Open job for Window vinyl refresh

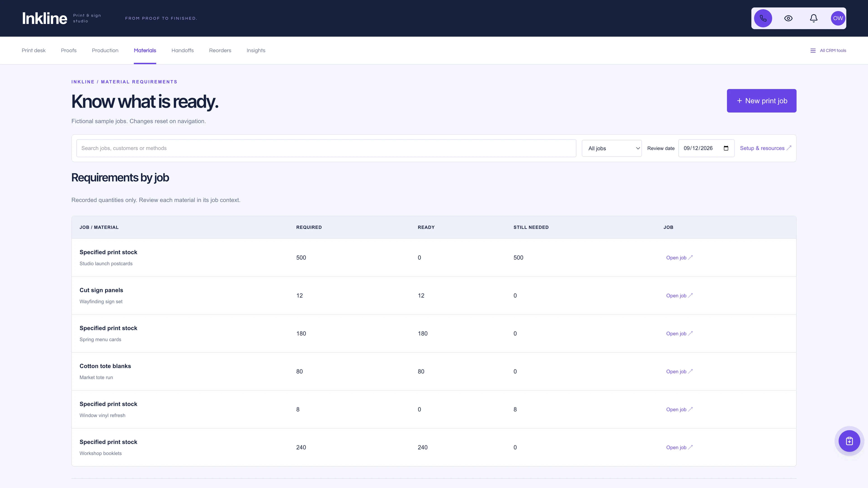(x=679, y=410)
